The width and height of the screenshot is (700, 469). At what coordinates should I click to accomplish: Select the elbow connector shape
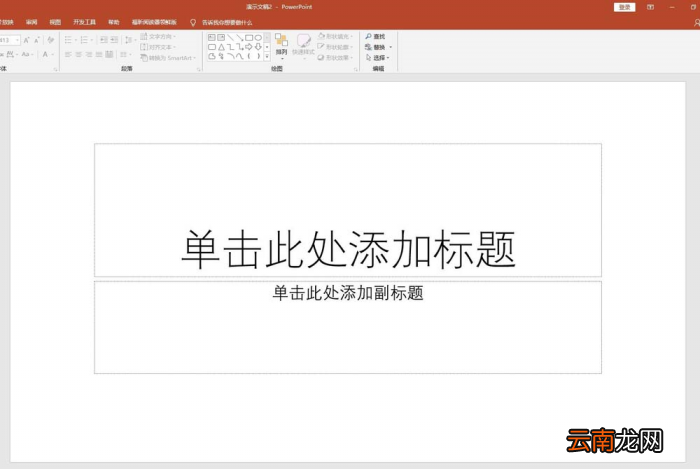230,47
